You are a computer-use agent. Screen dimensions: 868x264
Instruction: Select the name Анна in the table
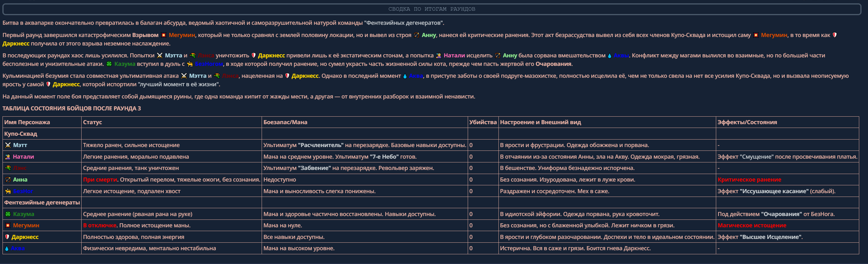pos(20,179)
